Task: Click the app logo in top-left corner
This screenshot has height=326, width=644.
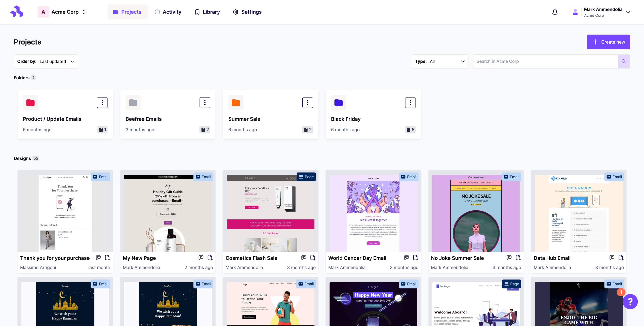Action: coord(17,12)
